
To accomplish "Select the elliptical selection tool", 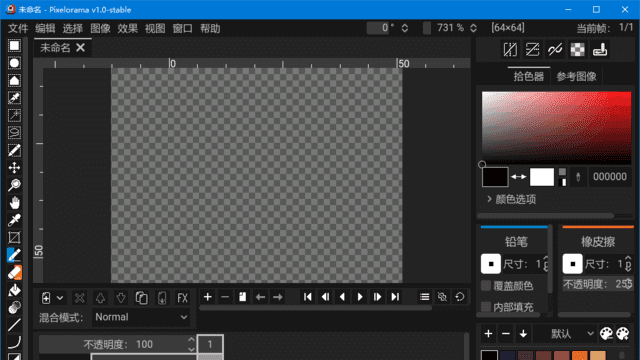I will click(x=14, y=63).
